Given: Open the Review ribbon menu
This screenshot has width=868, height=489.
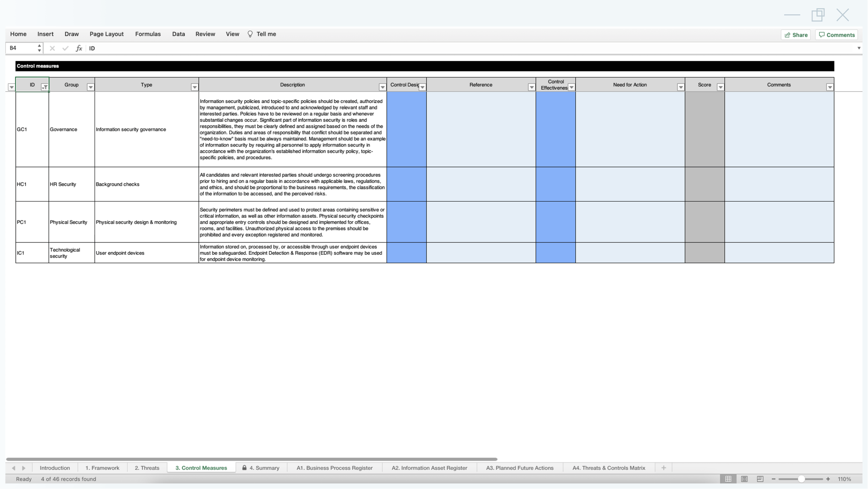Looking at the screenshot, I should pyautogui.click(x=205, y=34).
